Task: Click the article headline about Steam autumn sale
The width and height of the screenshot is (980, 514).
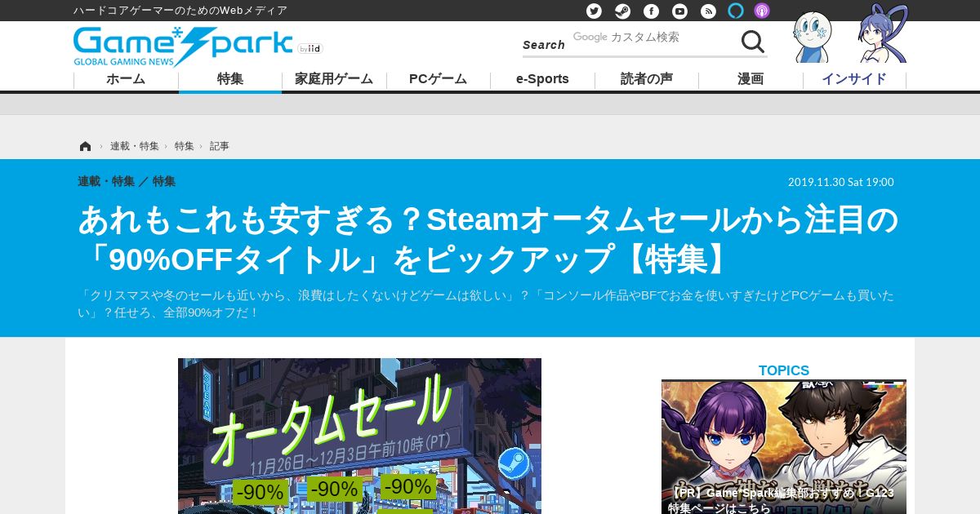Action: 488,240
